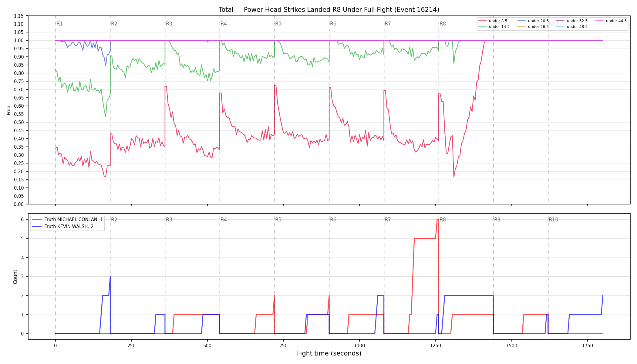
Task: Click the 1.00 tick on the Prob axis
Action: pyautogui.click(x=19, y=40)
